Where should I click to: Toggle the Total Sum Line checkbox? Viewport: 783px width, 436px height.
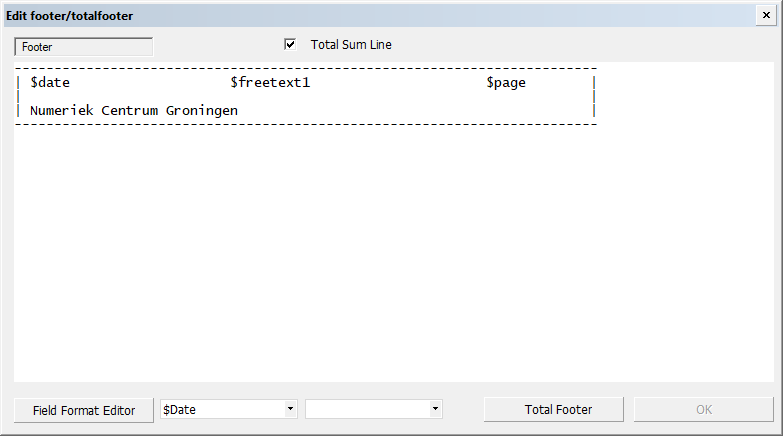point(290,45)
